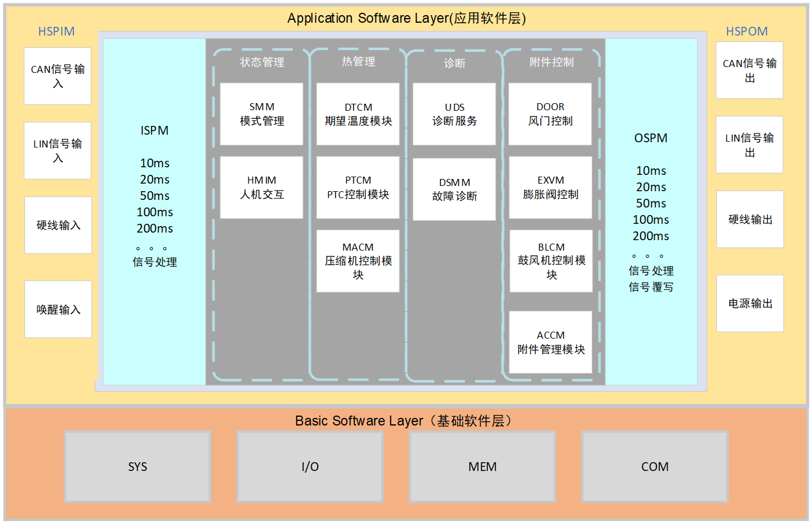Select the HMIM 人机交互 block
The width and height of the screenshot is (812, 524).
(x=262, y=188)
